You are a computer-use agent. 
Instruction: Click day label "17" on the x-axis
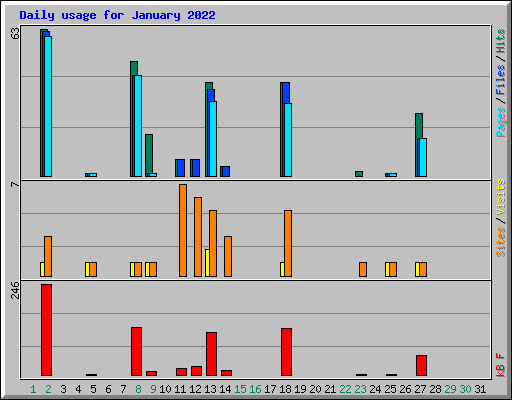coord(270,389)
